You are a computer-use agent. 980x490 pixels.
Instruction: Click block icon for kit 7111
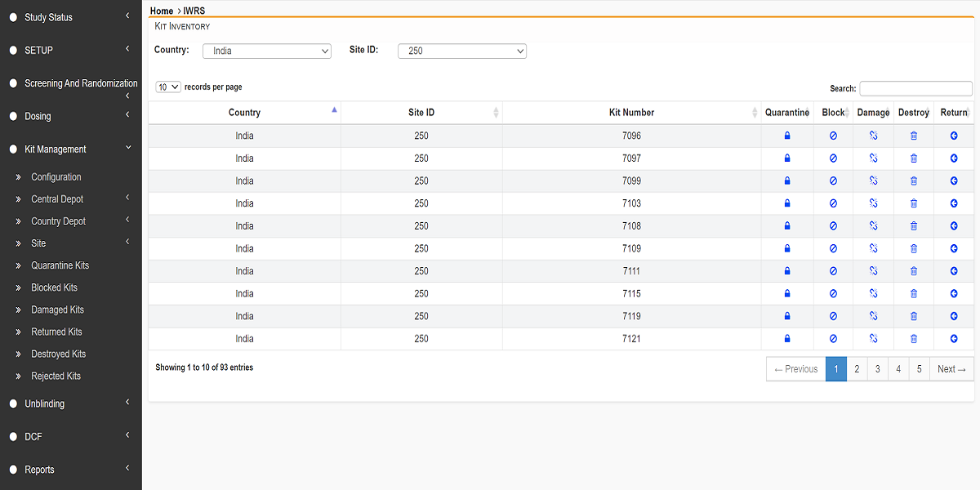point(833,271)
